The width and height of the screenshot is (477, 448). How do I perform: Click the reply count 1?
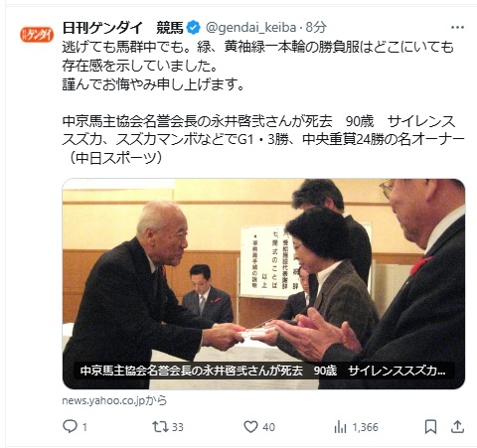(x=84, y=427)
